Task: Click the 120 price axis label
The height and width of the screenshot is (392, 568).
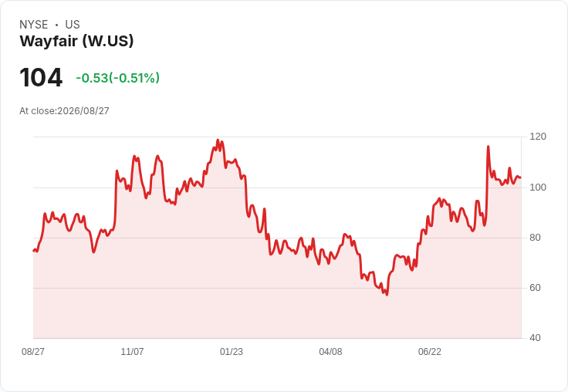Action: 538,137
